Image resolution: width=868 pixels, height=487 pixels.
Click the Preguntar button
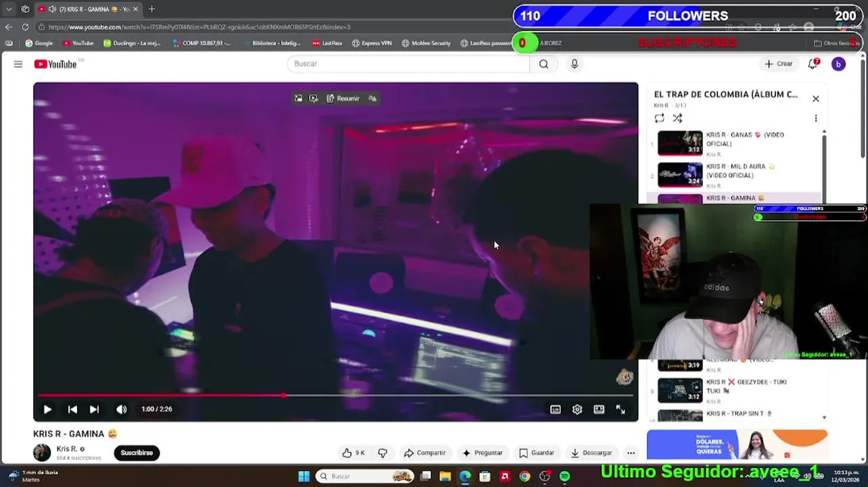tap(482, 453)
